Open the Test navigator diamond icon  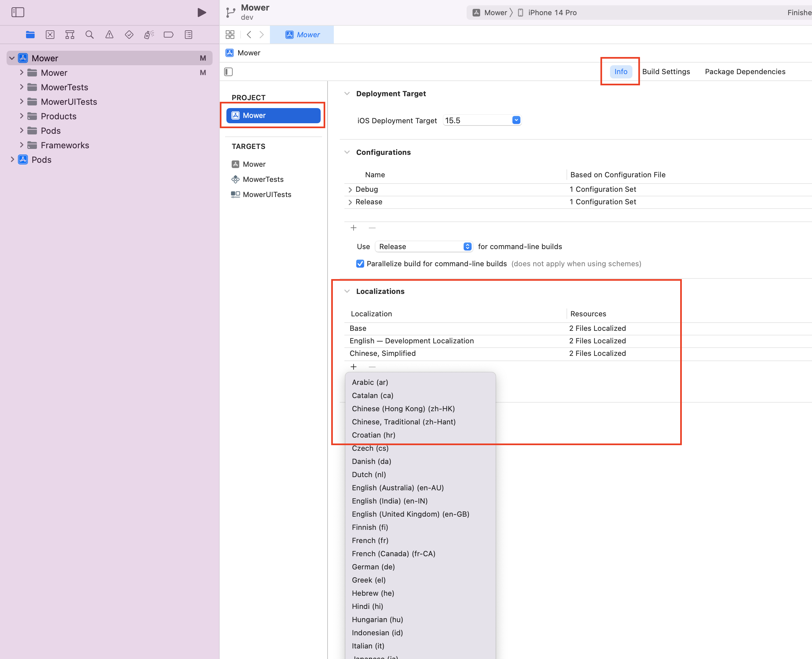click(x=129, y=35)
